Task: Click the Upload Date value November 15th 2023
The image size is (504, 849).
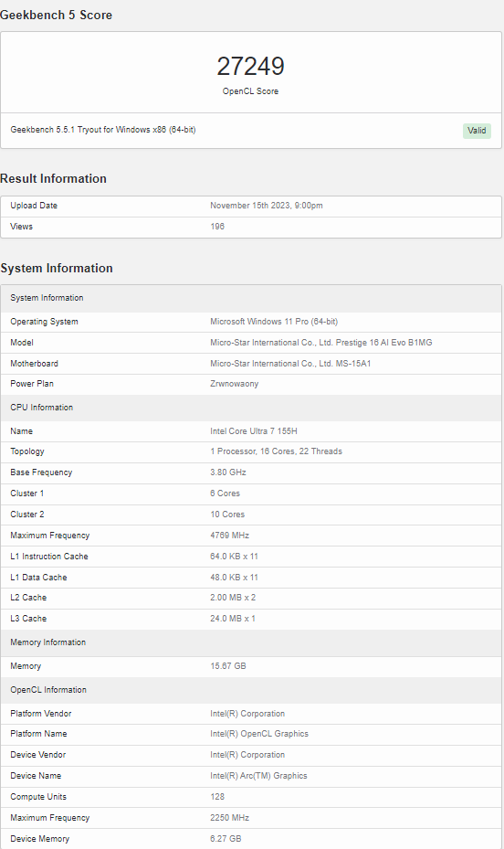Action: click(x=266, y=206)
